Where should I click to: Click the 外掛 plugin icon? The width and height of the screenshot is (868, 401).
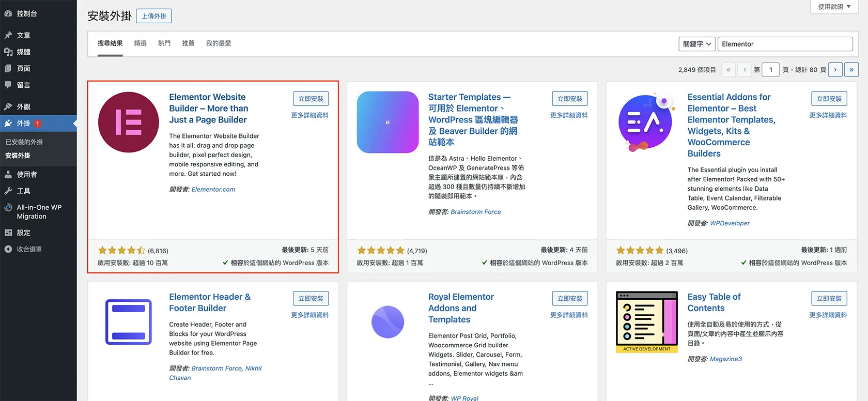(x=8, y=123)
